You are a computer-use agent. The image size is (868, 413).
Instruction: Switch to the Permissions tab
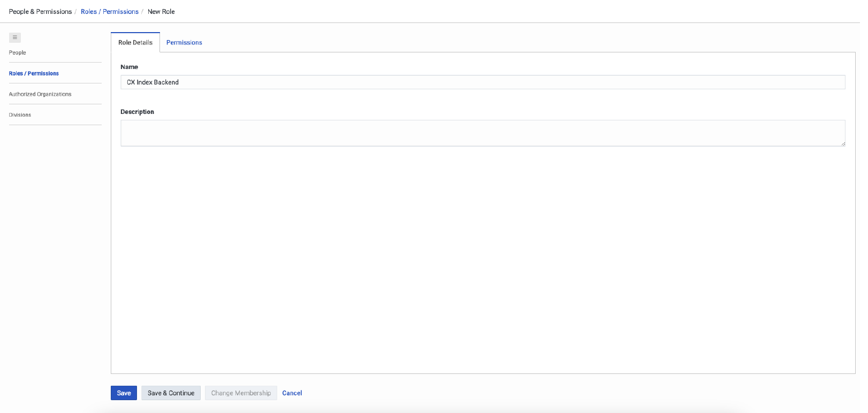pos(184,42)
